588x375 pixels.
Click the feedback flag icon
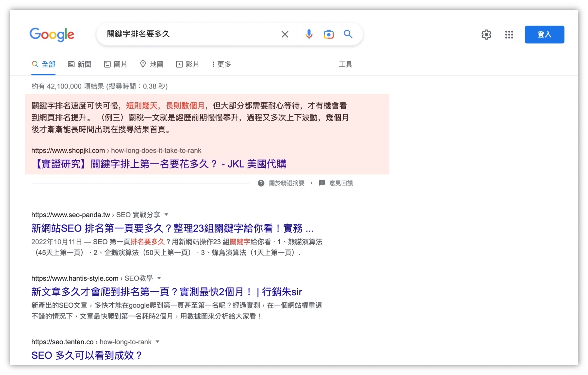pyautogui.click(x=322, y=183)
